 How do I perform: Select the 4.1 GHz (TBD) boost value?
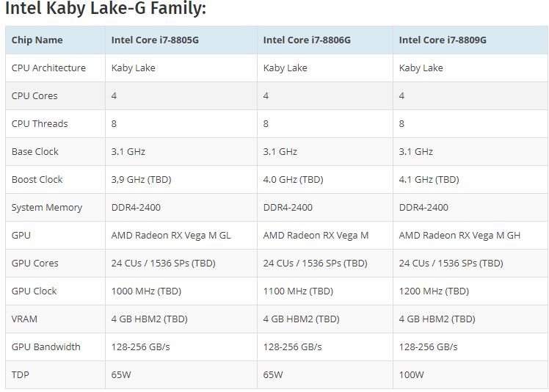[x=429, y=179]
